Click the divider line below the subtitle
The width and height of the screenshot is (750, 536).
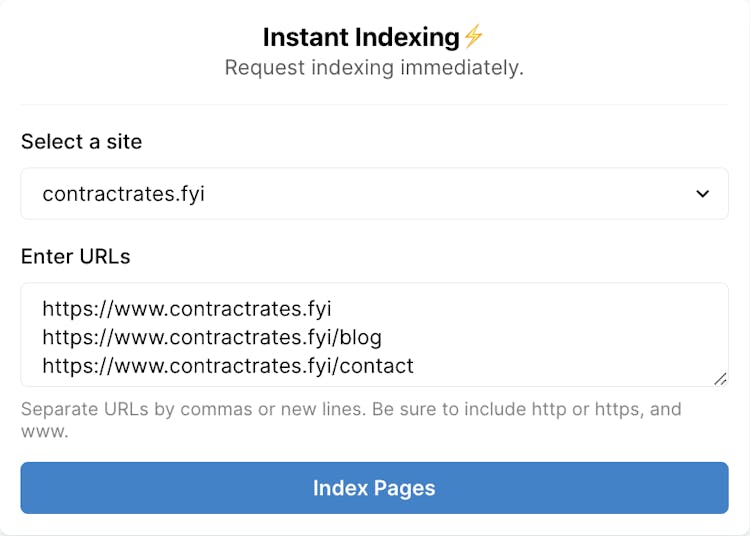coord(374,104)
